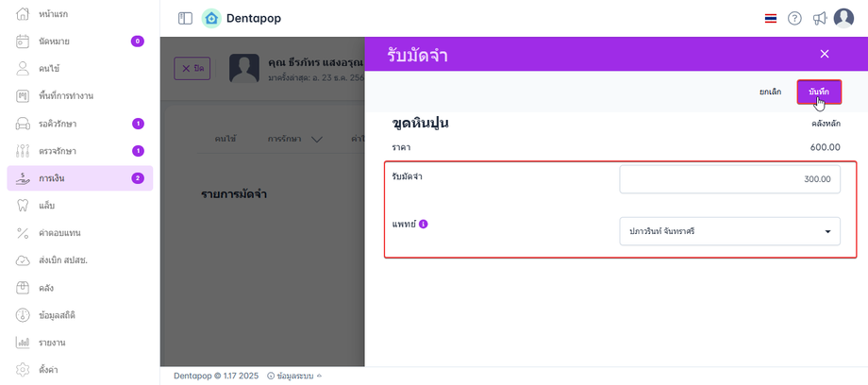Open the รอคิวรักษา queue menu
The width and height of the screenshot is (868, 385).
pyautogui.click(x=58, y=123)
